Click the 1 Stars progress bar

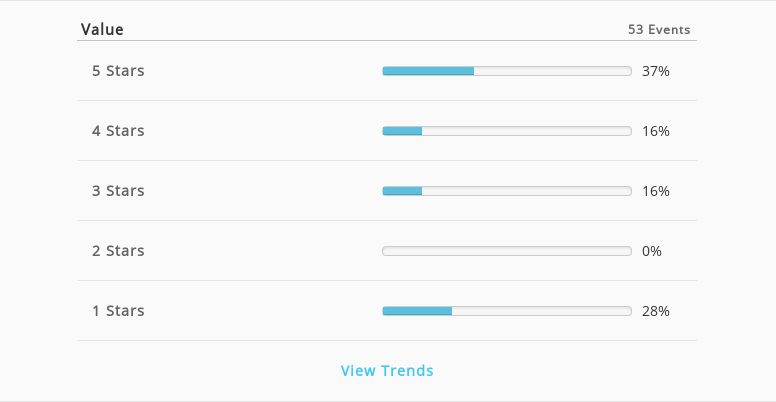(507, 311)
